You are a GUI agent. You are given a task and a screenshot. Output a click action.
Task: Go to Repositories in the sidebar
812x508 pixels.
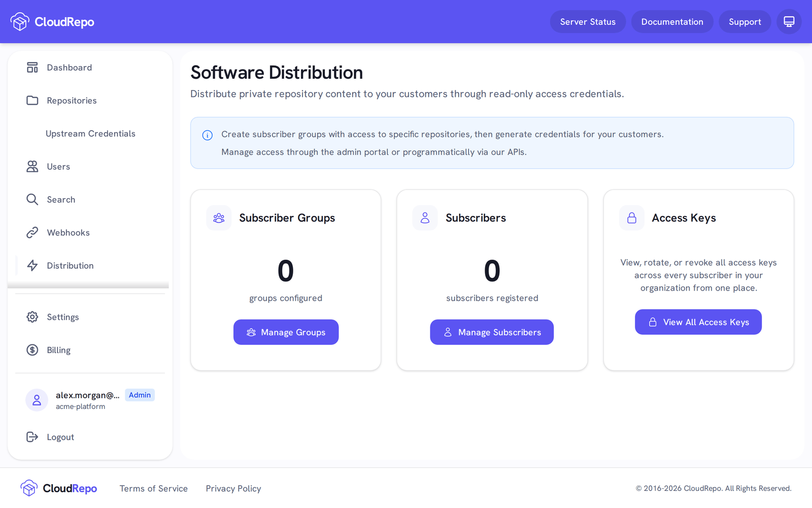[90, 101]
